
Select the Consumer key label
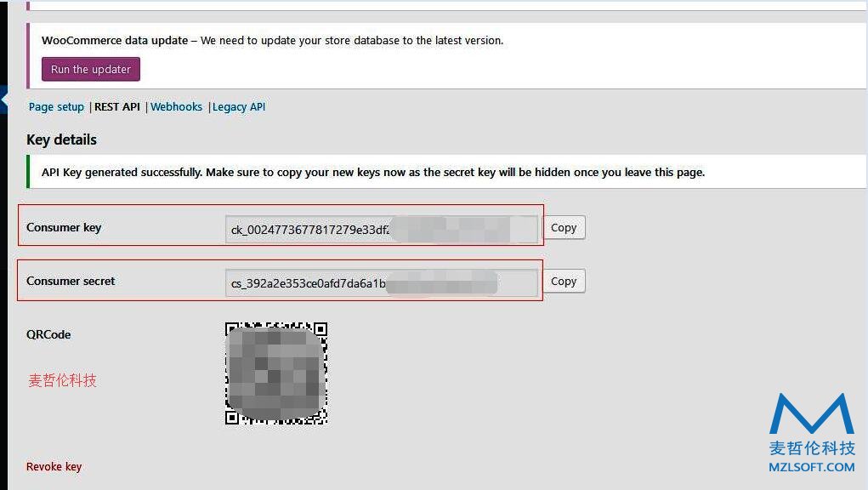(x=64, y=227)
